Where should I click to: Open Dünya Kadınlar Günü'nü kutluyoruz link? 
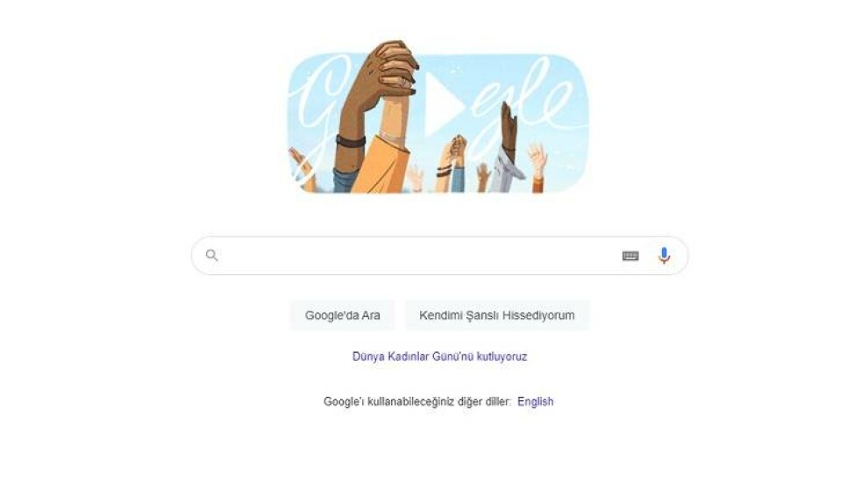point(439,356)
